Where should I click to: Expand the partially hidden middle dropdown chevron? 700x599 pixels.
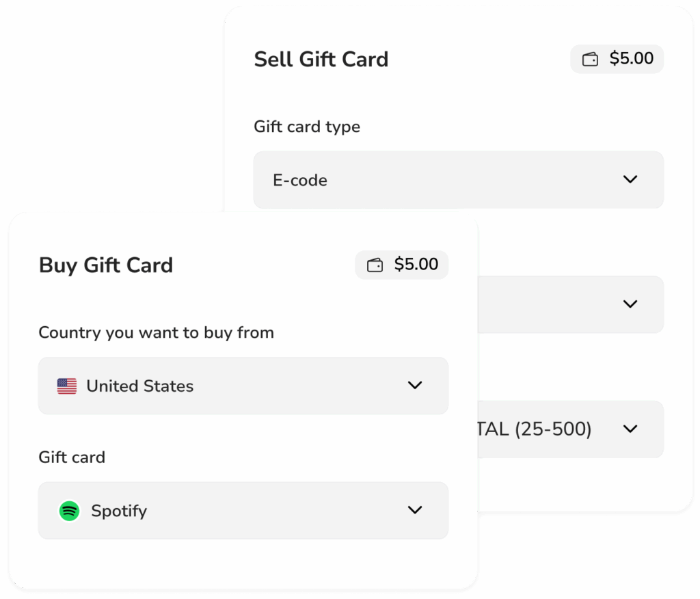click(630, 304)
